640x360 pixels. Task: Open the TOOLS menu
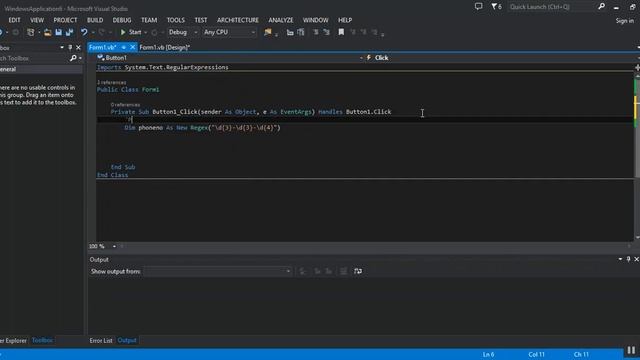tap(176, 20)
